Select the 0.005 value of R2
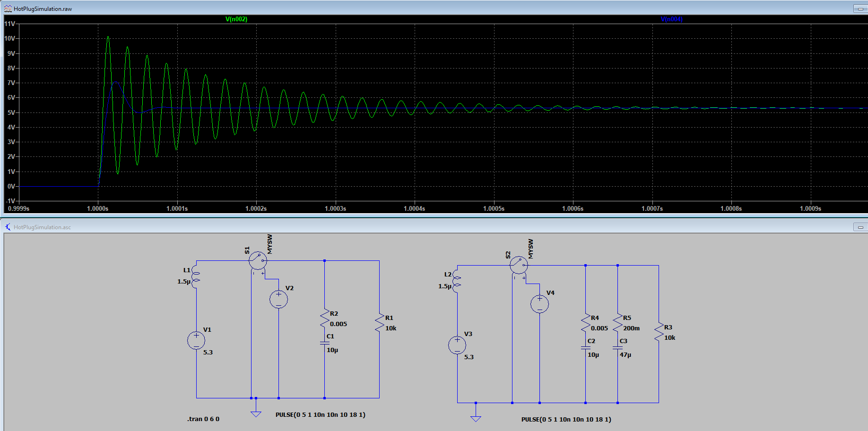 click(339, 324)
